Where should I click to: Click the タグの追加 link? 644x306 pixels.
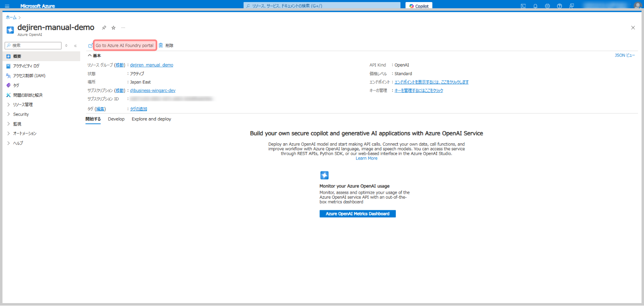tap(139, 109)
